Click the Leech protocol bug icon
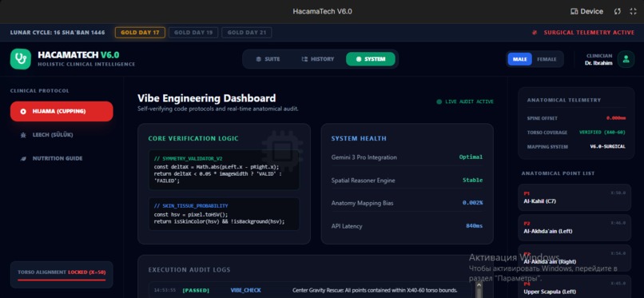 tap(23, 135)
